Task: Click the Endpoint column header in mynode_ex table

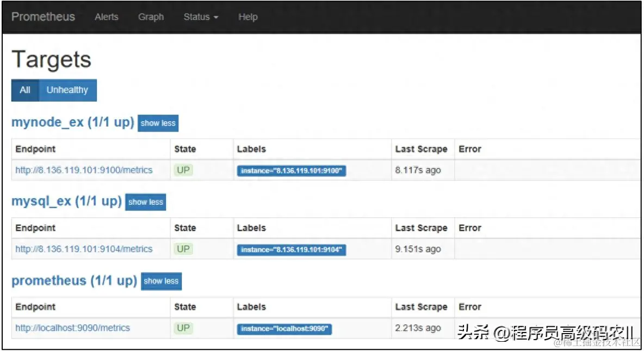Action: (35, 149)
